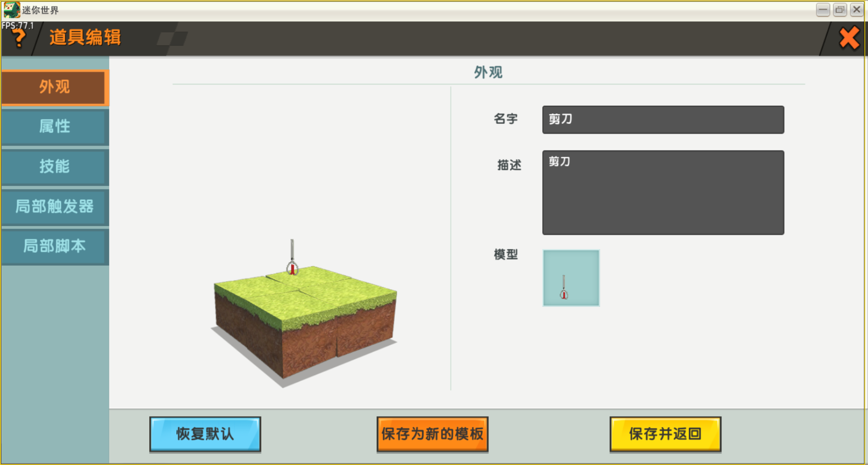Click the orange question mark help icon

pyautogui.click(x=19, y=39)
